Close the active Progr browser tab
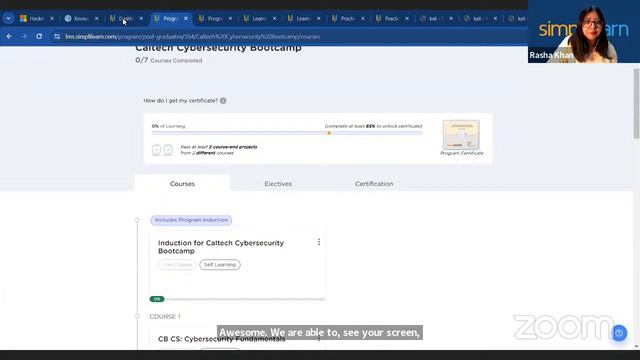The image size is (640, 360). click(x=186, y=18)
